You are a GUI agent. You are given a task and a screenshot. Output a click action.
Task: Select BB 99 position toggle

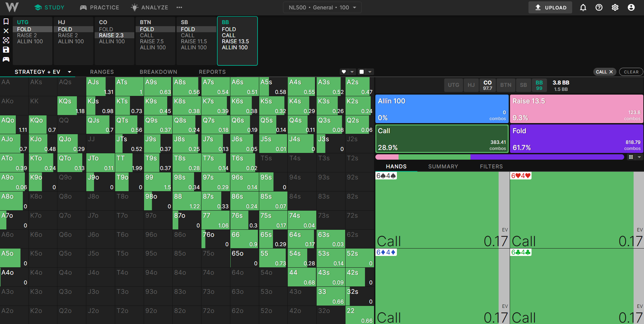pyautogui.click(x=539, y=85)
